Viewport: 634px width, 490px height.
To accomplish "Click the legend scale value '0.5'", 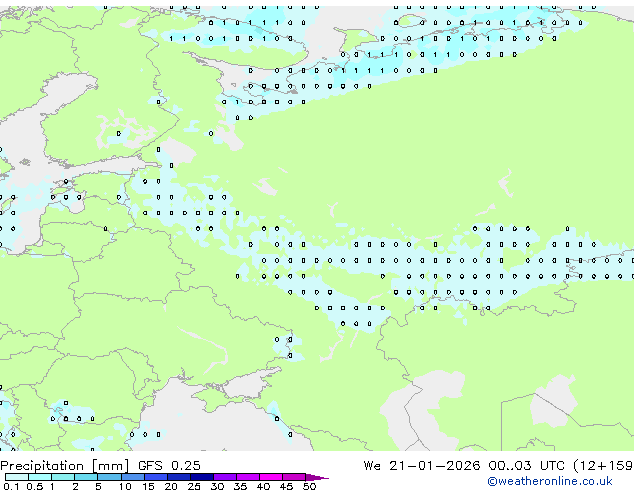I will (35, 486).
